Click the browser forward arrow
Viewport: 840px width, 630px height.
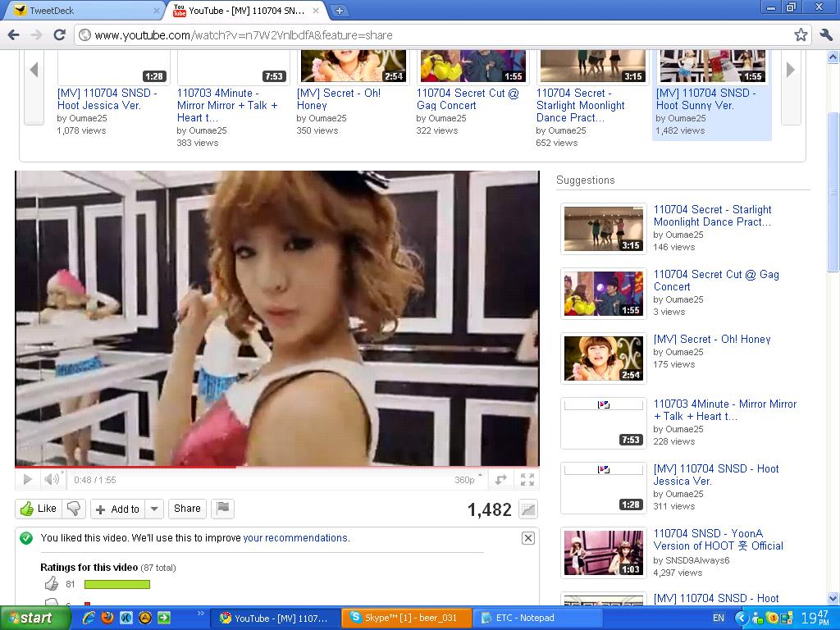(36, 35)
